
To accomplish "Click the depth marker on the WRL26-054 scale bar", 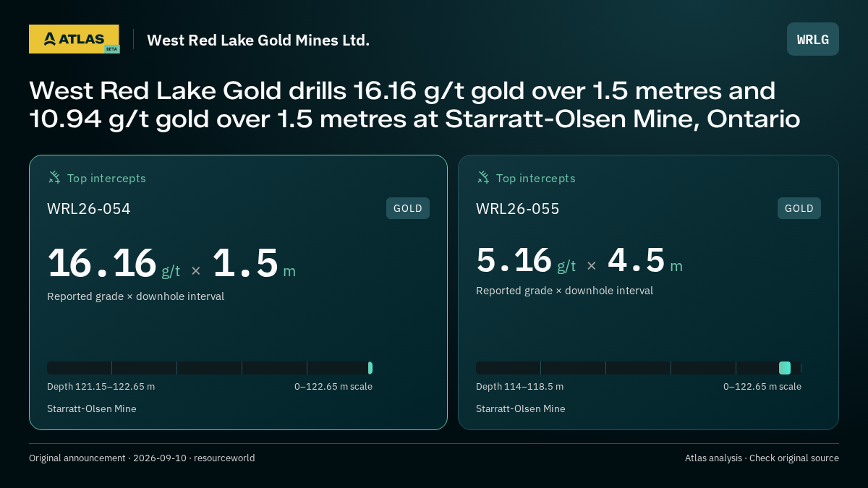I will click(370, 368).
